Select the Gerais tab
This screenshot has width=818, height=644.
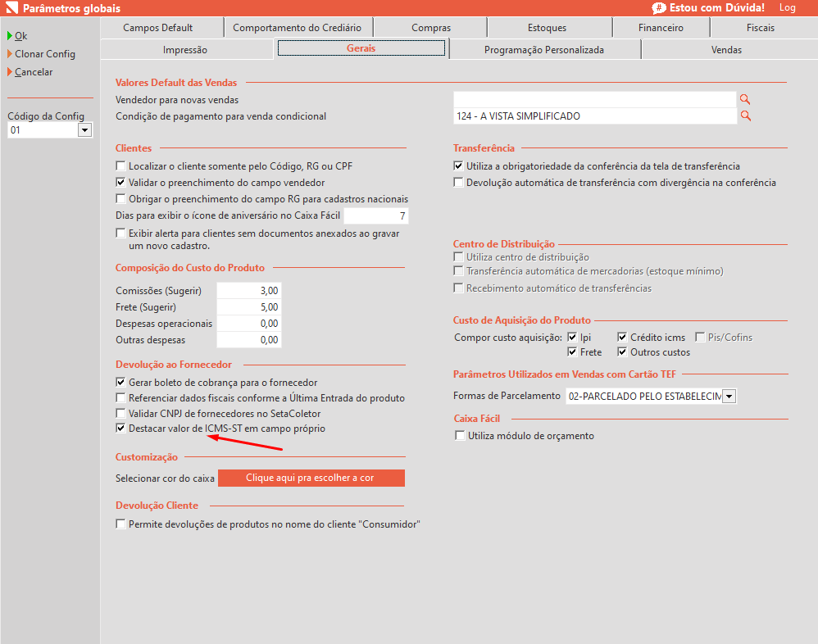click(x=361, y=48)
